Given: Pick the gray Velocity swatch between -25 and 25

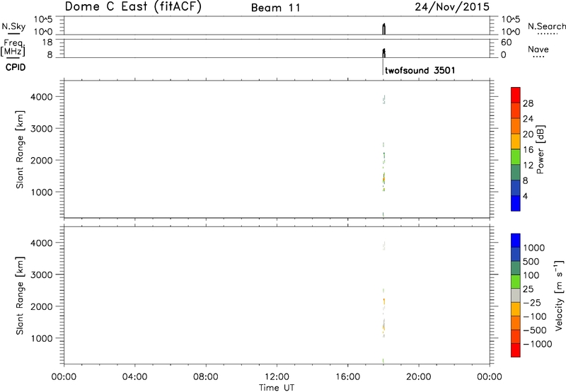Looking at the screenshot, I should pyautogui.click(x=516, y=295).
